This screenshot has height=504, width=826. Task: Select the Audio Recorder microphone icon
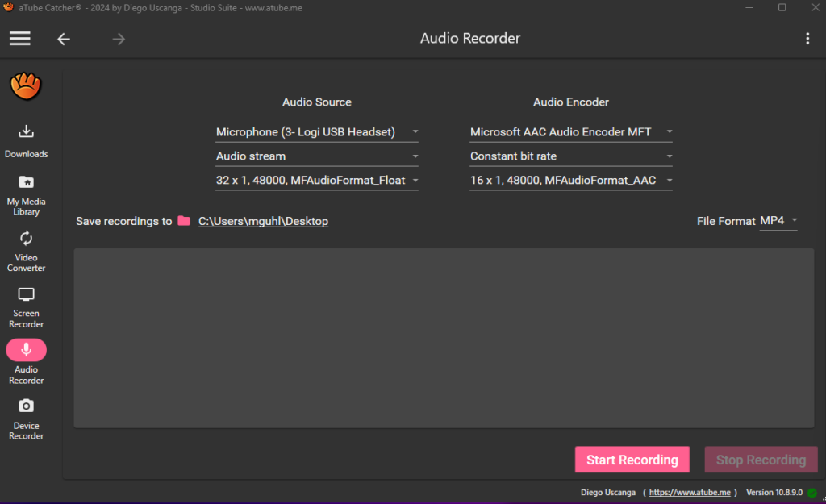tap(27, 350)
